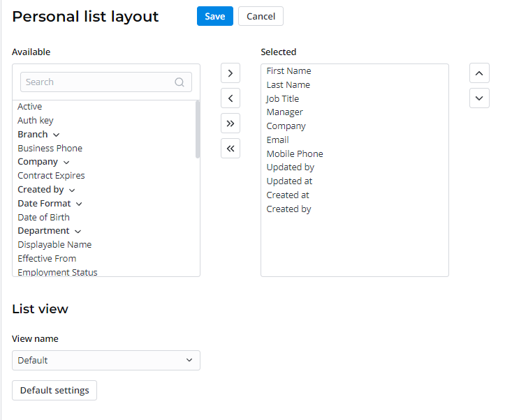Select Mobile Phone in Selected list
Screen dimensions: 505x420
click(x=295, y=154)
